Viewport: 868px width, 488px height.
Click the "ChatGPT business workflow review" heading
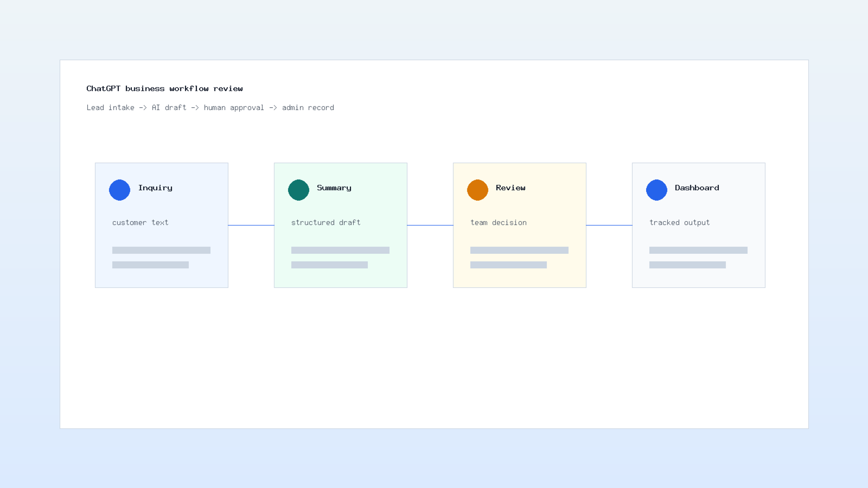point(165,88)
